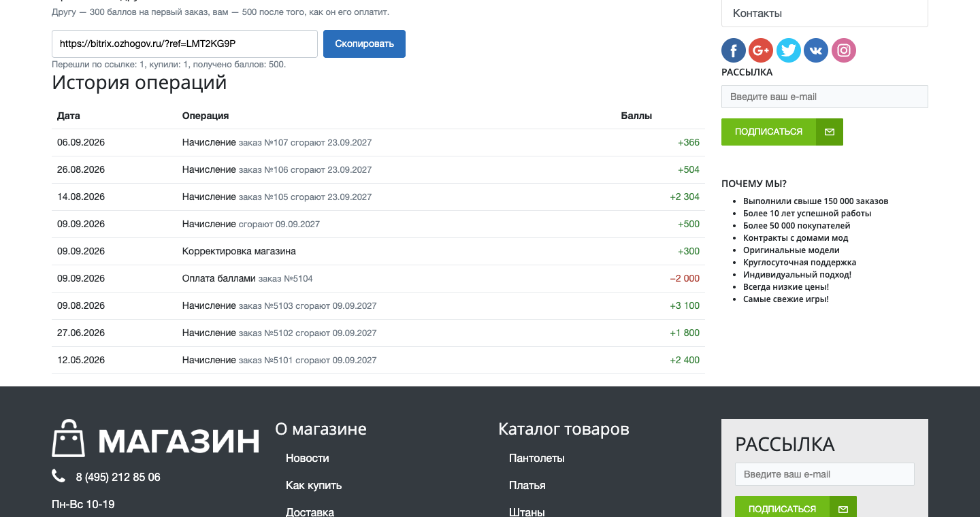
Task: Click the О магазине footer heading
Action: coord(321,429)
